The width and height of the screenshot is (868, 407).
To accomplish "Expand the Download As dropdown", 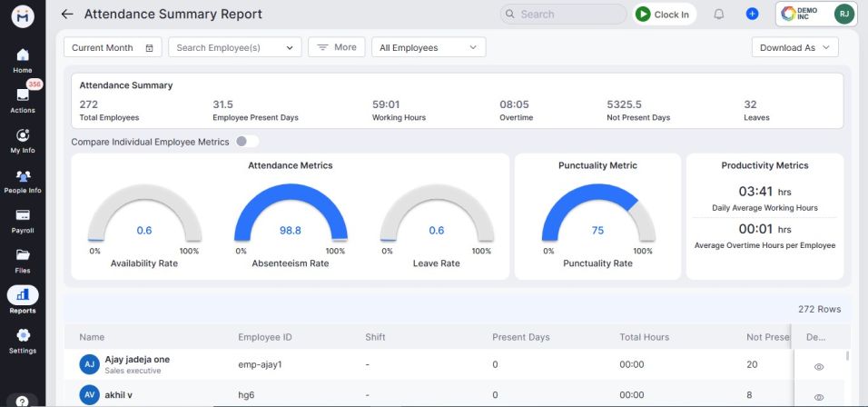I will [x=794, y=48].
